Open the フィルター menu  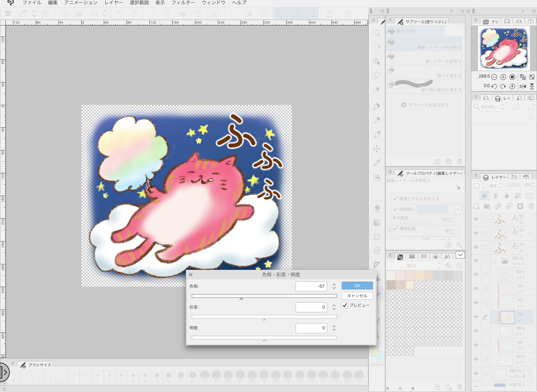point(183,3)
